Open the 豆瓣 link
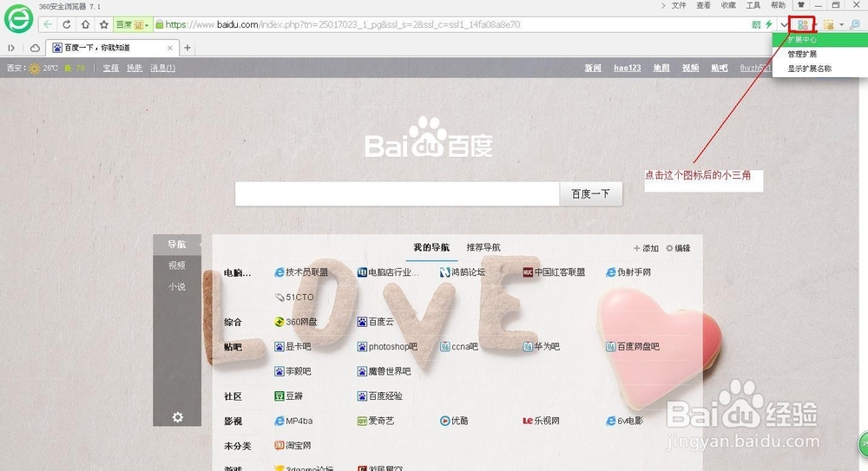This screenshot has height=471, width=868. (x=288, y=396)
